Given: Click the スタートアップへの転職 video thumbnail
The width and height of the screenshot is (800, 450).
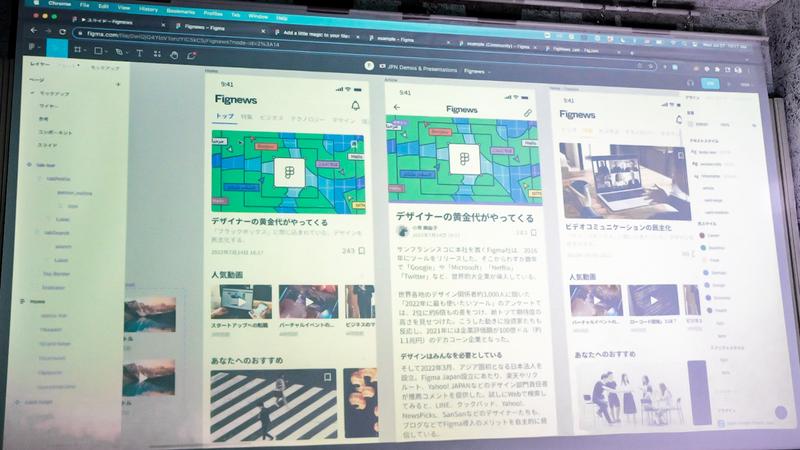Looking at the screenshot, I should pos(241,302).
